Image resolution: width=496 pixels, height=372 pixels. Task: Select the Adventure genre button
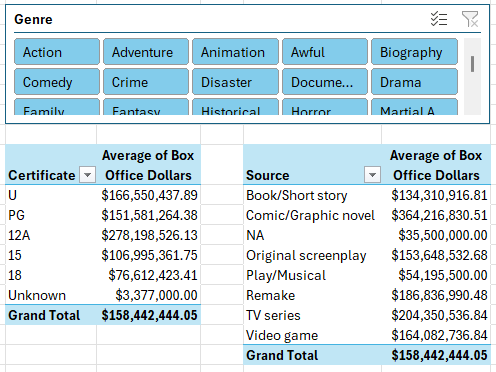(146, 52)
